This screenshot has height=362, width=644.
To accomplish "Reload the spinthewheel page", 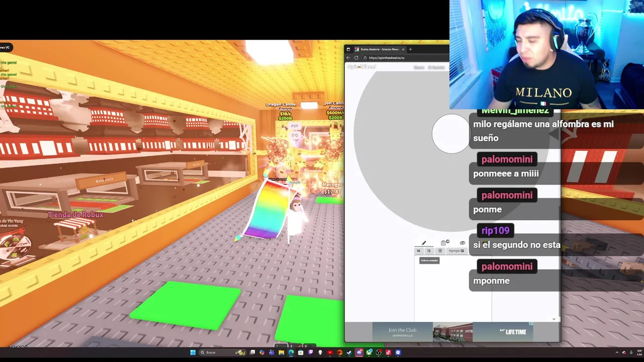I will coord(356,58).
